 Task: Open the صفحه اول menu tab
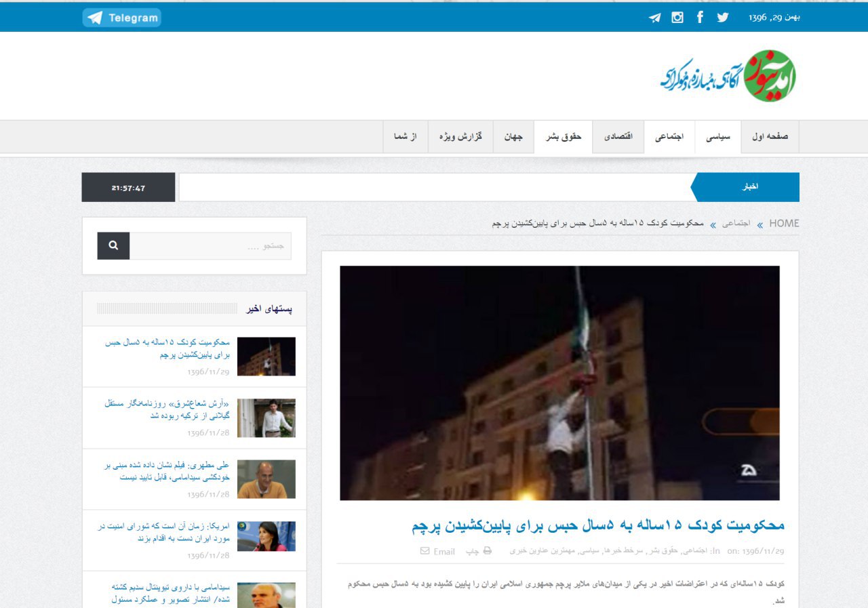[x=770, y=137]
